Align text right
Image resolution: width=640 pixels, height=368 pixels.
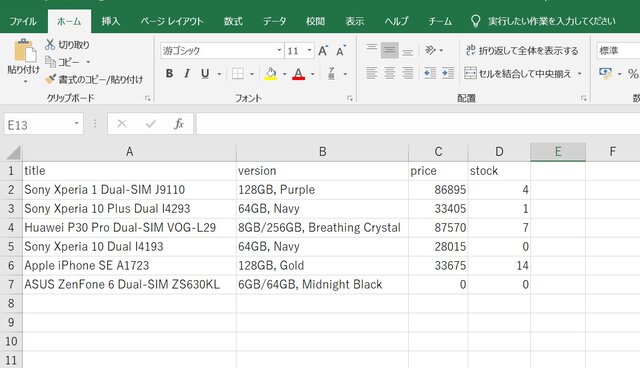pos(407,73)
